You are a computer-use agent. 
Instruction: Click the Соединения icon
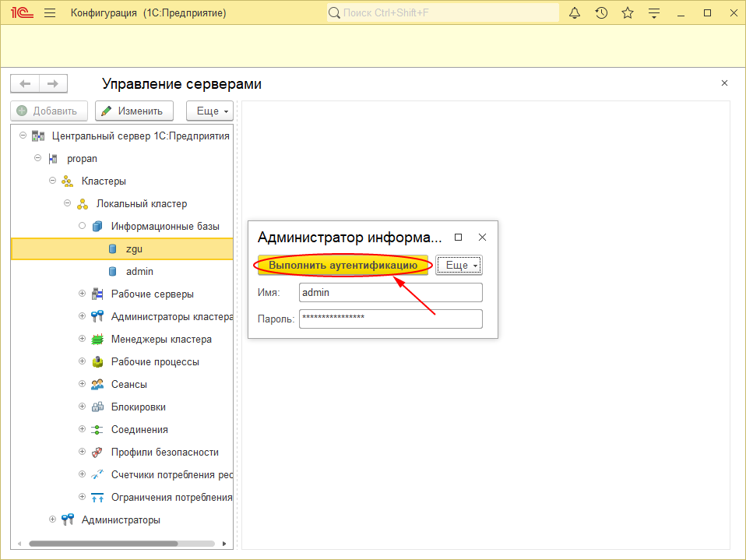pyautogui.click(x=97, y=430)
